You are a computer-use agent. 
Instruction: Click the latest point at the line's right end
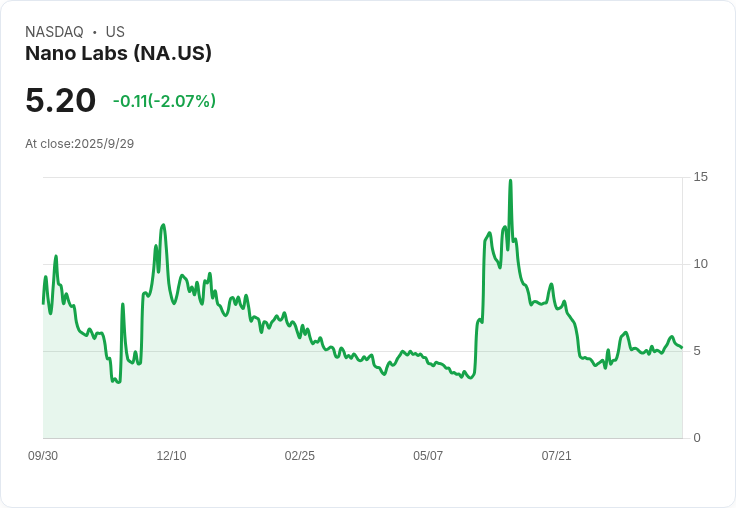(x=681, y=347)
